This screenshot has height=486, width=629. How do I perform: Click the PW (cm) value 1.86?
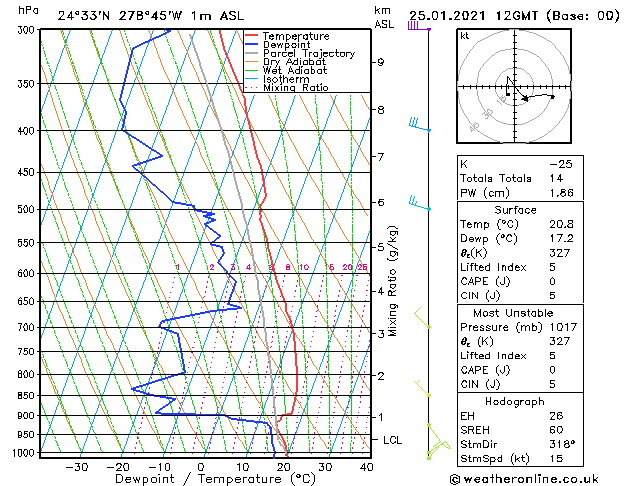pyautogui.click(x=561, y=193)
